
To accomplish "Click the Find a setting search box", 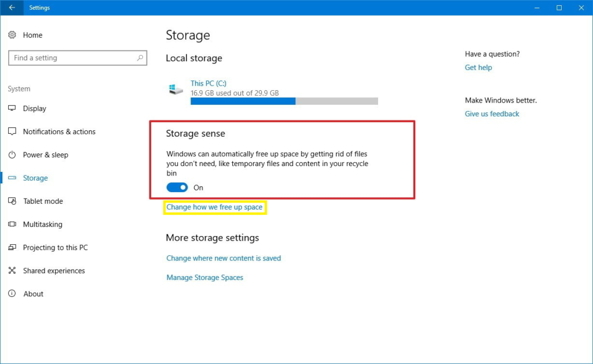I will [72, 58].
